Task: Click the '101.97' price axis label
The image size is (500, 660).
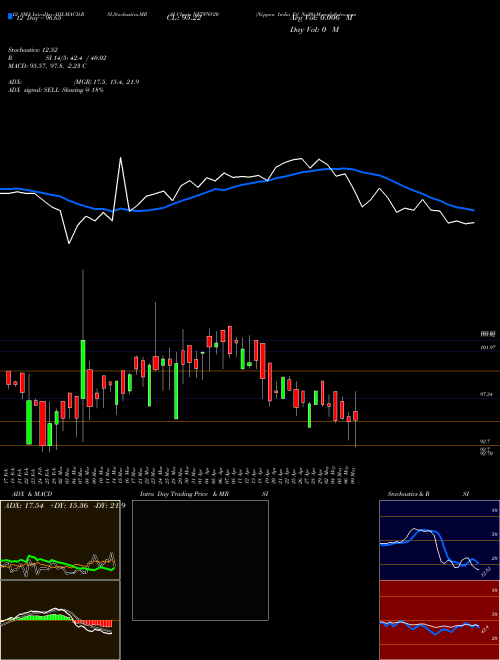Action: (x=487, y=347)
